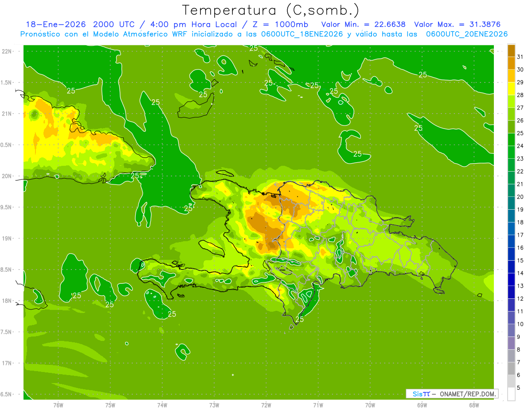Click the legend value '12'
532x411 pixels.
(520, 298)
